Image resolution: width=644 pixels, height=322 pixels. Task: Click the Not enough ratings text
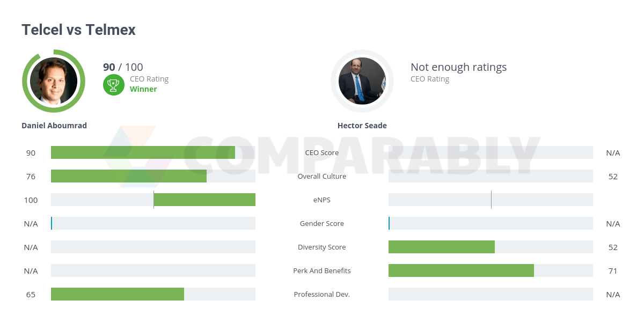458,67
